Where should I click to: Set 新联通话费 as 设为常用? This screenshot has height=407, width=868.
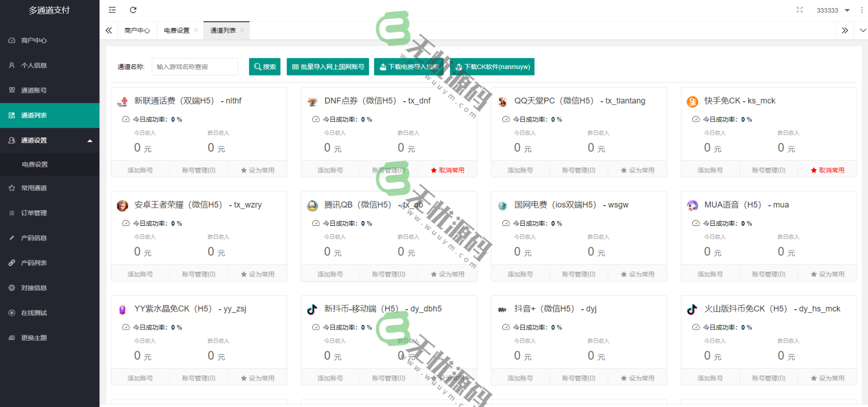tap(257, 170)
